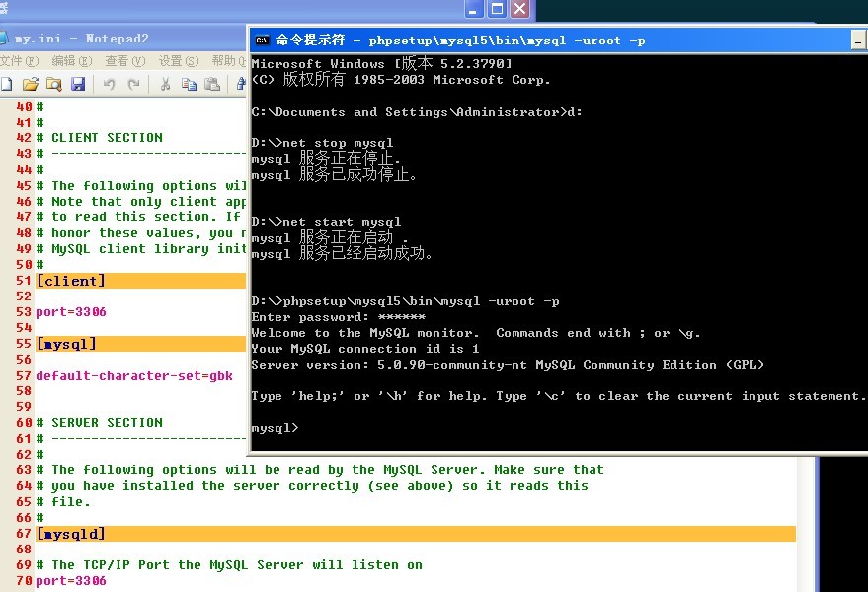Click the '# file.' comment on line 65

pos(63,502)
